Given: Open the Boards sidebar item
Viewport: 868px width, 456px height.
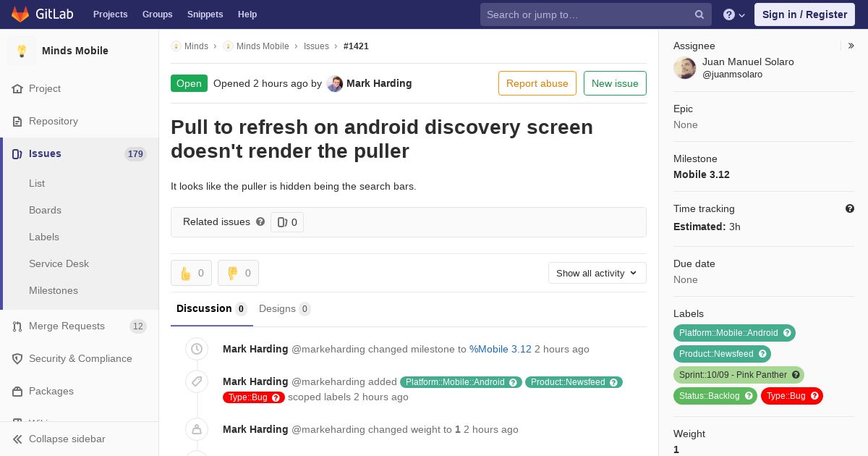Looking at the screenshot, I should pyautogui.click(x=45, y=211).
